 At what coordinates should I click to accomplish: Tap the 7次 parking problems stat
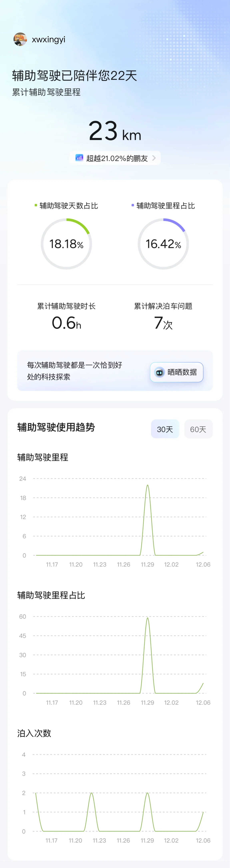click(x=163, y=323)
